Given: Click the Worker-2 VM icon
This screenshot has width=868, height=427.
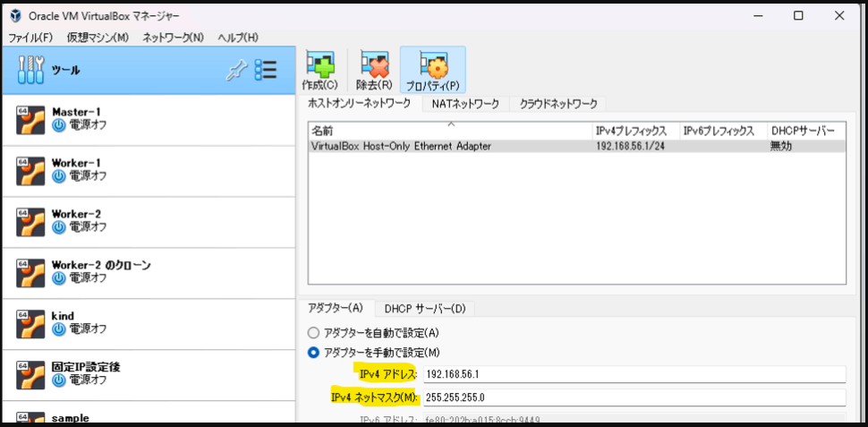Looking at the screenshot, I should pyautogui.click(x=30, y=222).
